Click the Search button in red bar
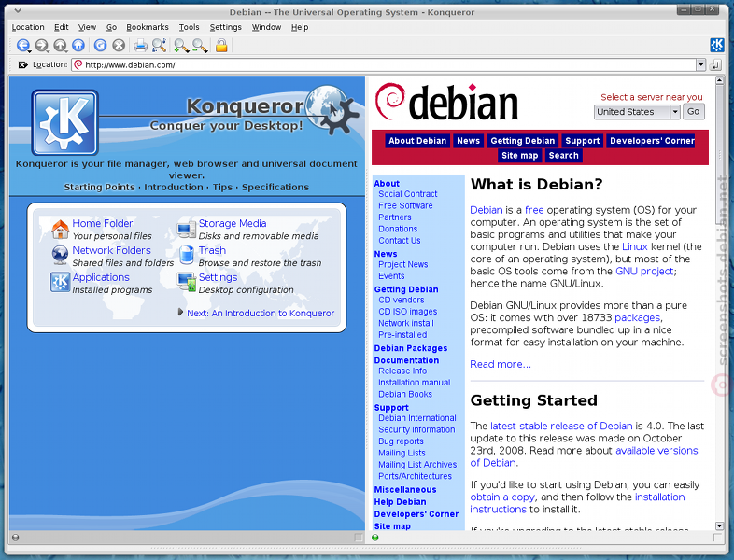734x560 pixels. [x=564, y=155]
